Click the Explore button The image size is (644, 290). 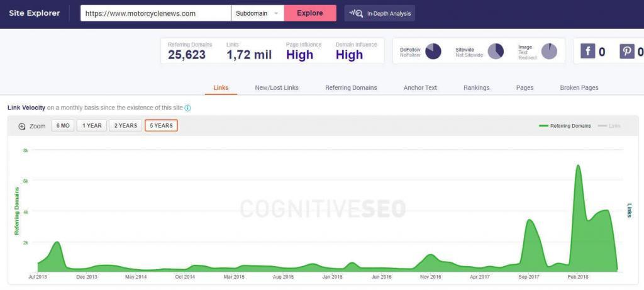pos(310,13)
